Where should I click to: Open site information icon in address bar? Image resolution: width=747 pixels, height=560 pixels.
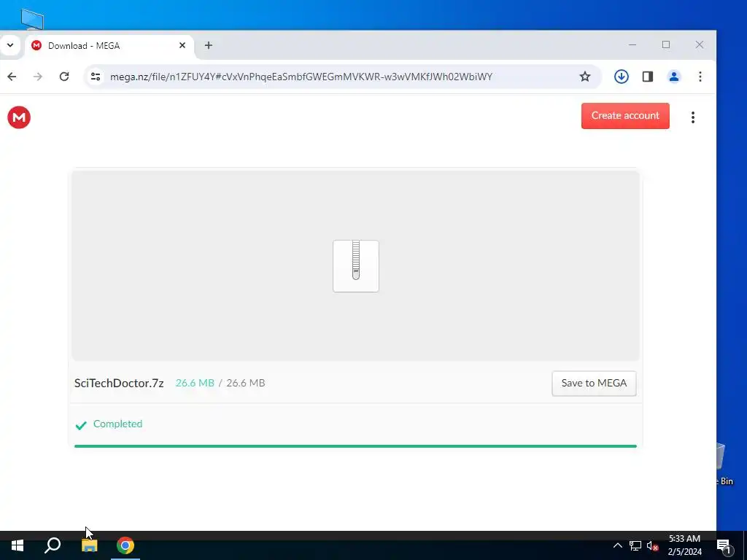pyautogui.click(x=96, y=77)
